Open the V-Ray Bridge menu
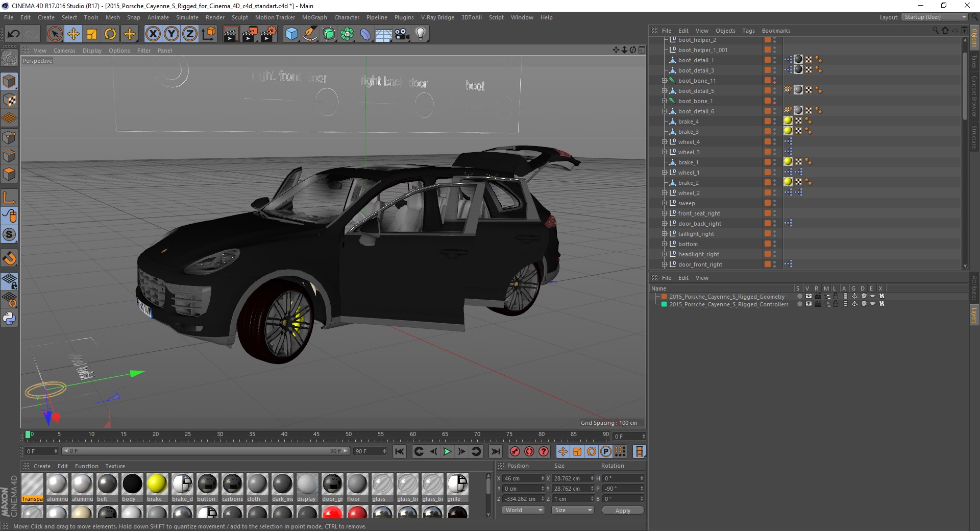The image size is (980, 531). click(x=437, y=17)
